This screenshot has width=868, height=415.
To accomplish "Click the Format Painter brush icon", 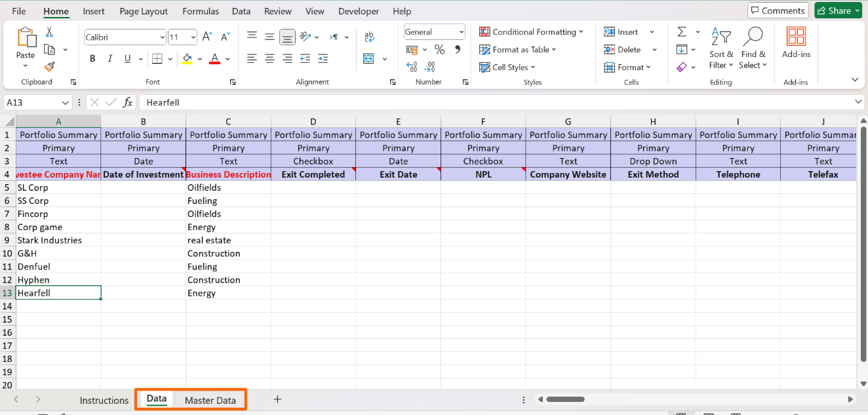I will pos(49,67).
